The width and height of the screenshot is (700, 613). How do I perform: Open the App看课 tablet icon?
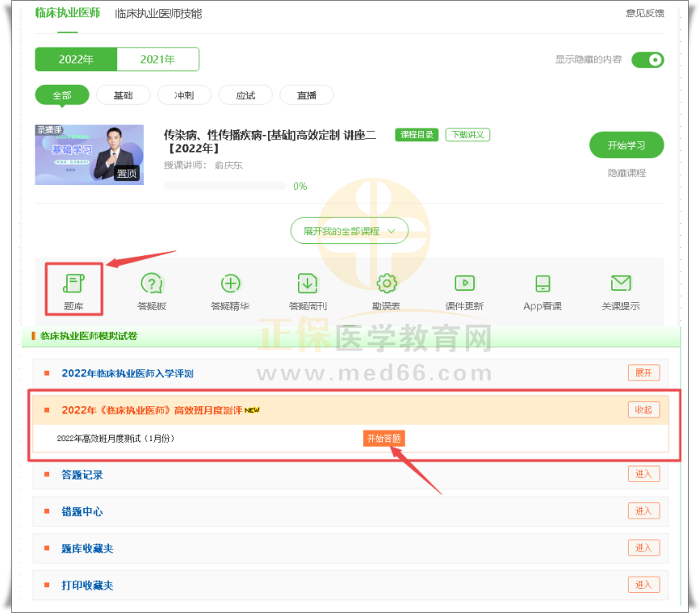pos(543,283)
